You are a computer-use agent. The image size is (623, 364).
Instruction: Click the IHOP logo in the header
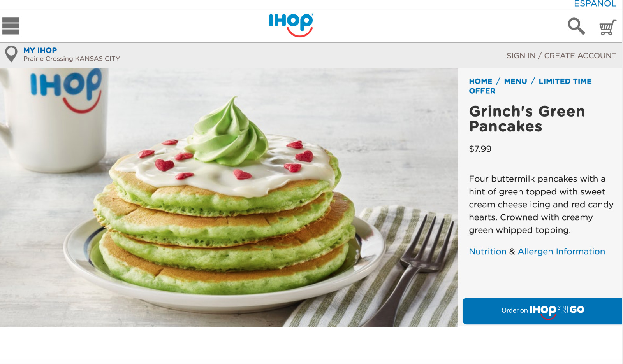291,25
